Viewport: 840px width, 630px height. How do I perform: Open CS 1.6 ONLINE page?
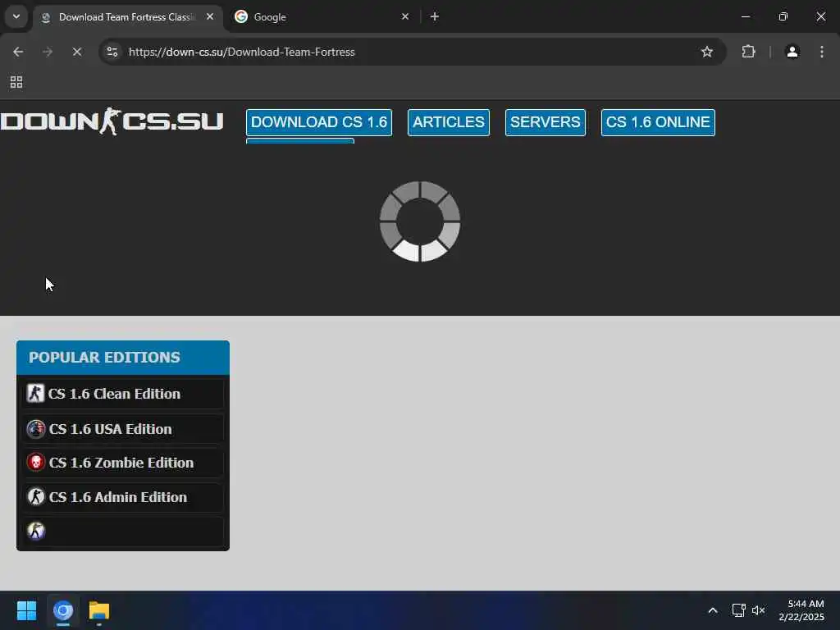658,122
